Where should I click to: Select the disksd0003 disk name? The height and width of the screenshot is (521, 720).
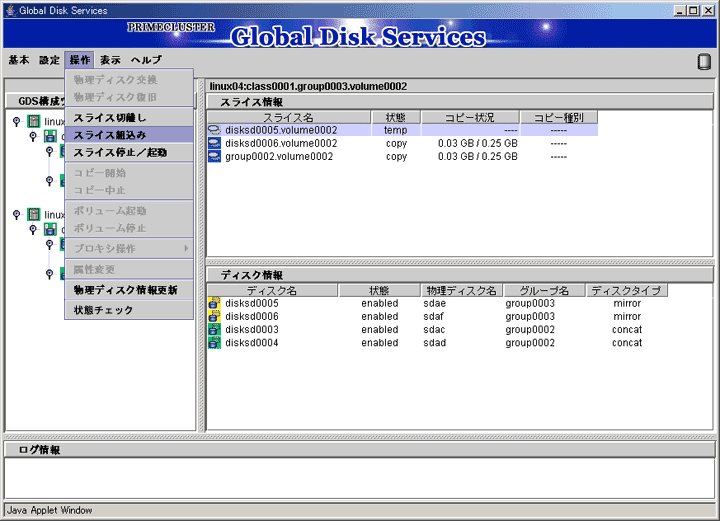[x=252, y=330]
